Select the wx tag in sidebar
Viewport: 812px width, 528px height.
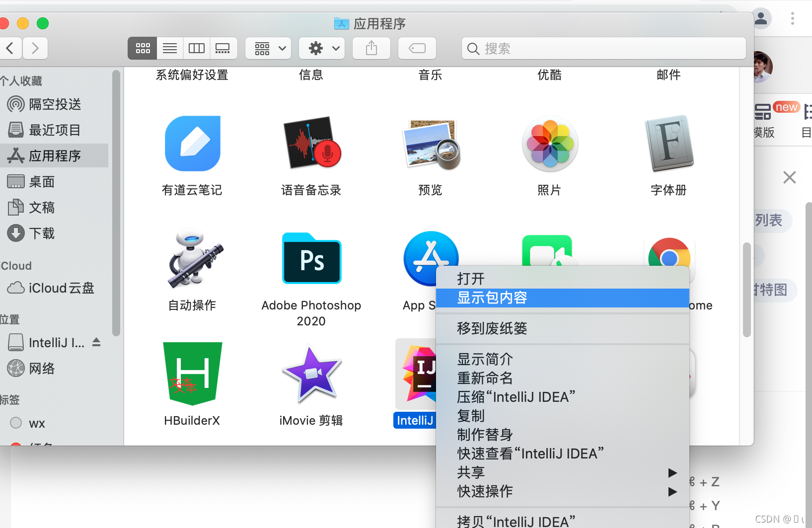tap(54, 423)
